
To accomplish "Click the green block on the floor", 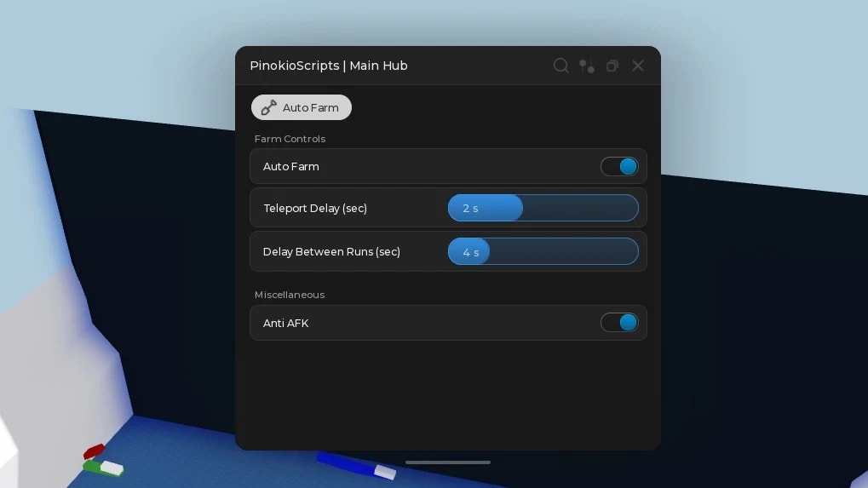I will [x=92, y=466].
